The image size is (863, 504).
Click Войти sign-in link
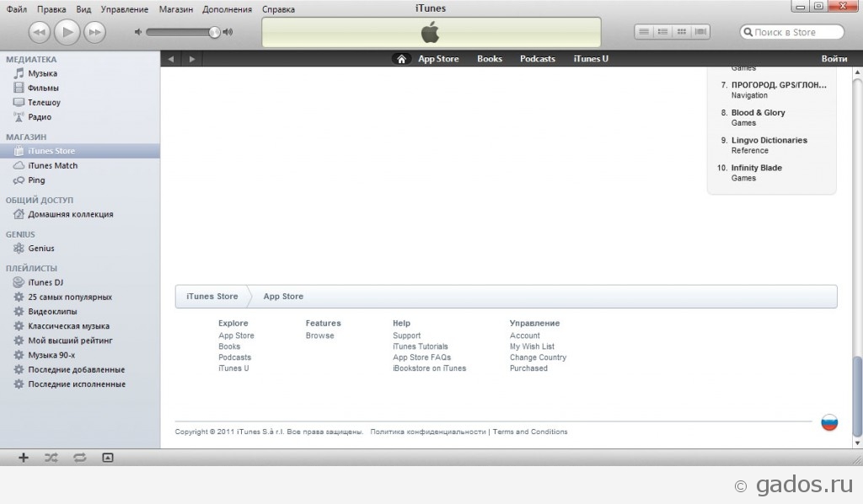(834, 59)
